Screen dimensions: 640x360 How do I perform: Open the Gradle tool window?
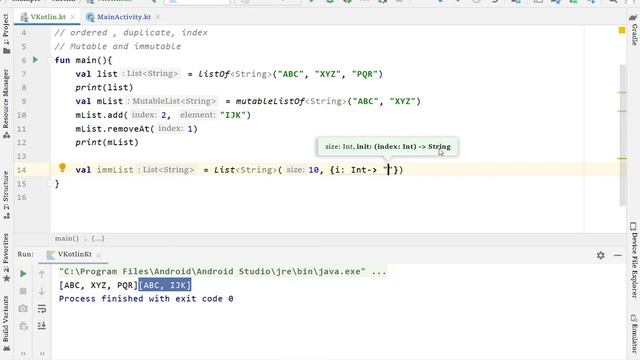[x=634, y=30]
